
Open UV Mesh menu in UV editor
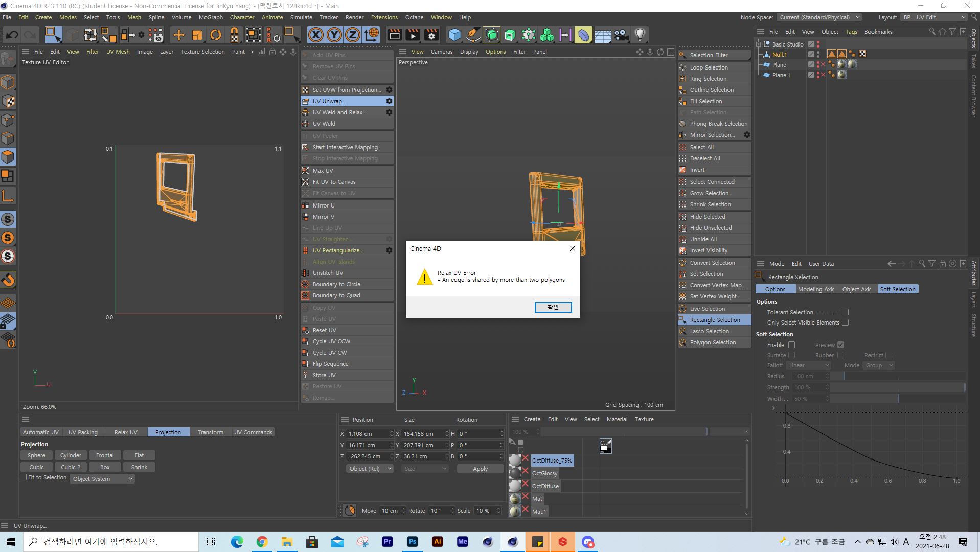click(118, 52)
